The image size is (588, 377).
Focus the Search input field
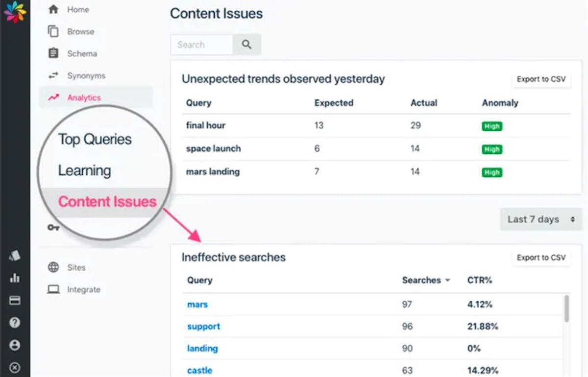point(201,45)
